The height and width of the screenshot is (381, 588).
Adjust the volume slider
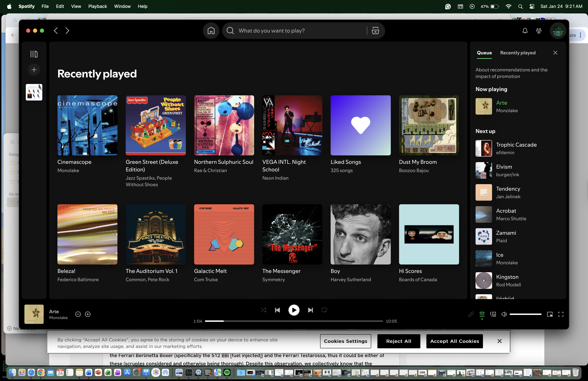(525, 314)
